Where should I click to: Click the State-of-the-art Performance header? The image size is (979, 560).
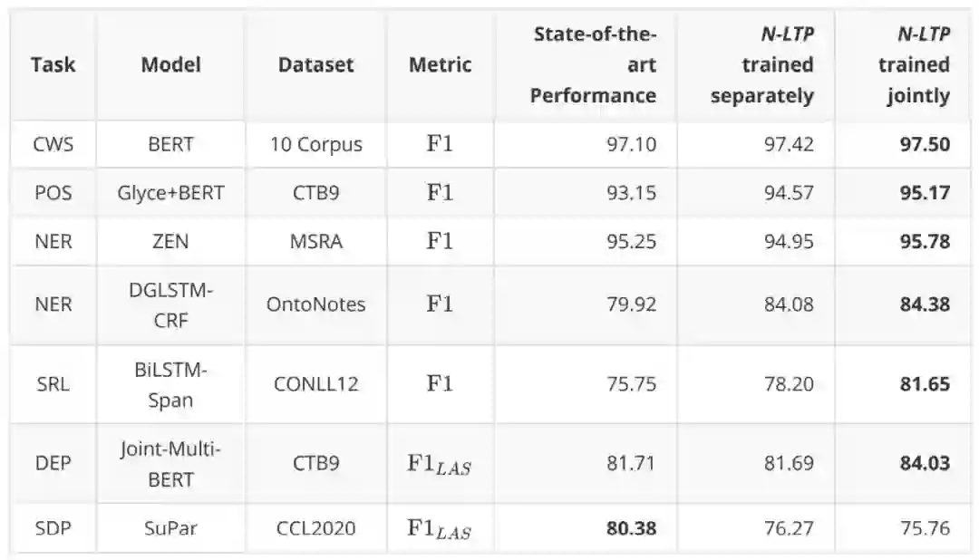tap(594, 65)
